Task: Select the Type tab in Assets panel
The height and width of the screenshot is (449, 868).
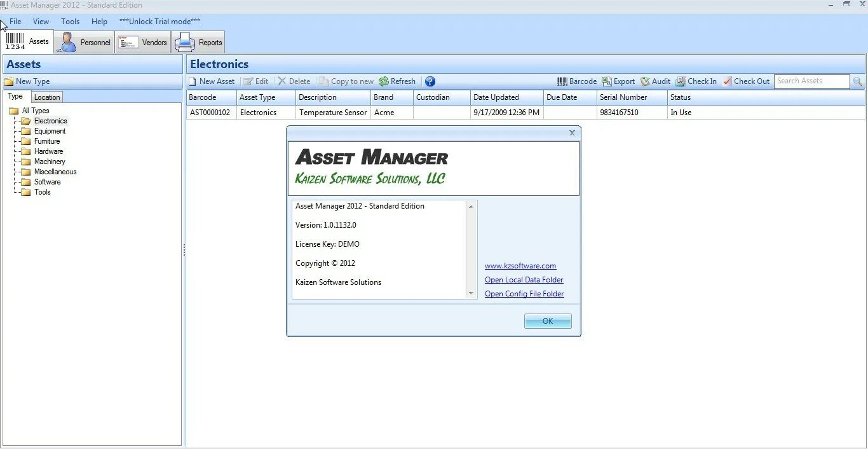Action: click(x=15, y=97)
